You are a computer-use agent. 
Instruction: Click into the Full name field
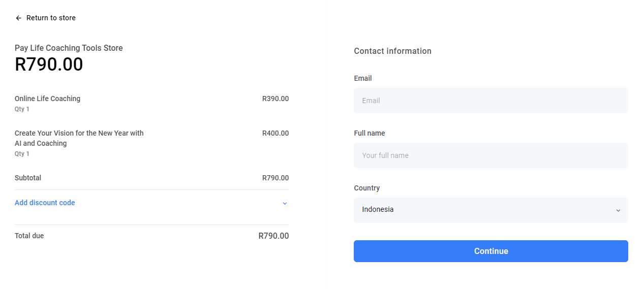pos(490,155)
